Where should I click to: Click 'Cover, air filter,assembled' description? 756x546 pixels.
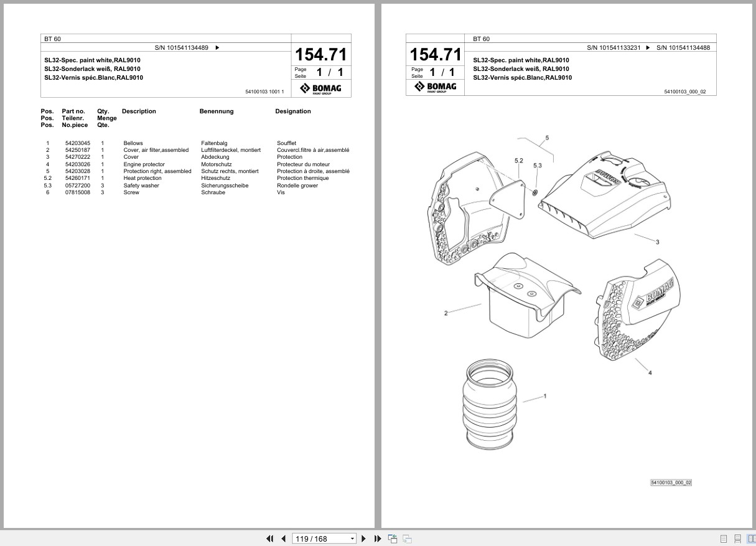pos(156,150)
